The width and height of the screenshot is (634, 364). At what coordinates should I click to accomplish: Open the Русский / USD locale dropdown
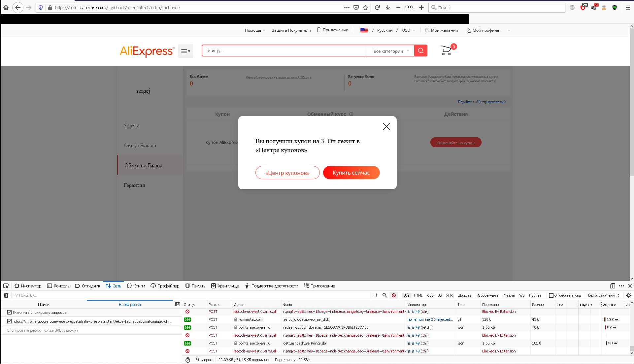tap(388, 30)
